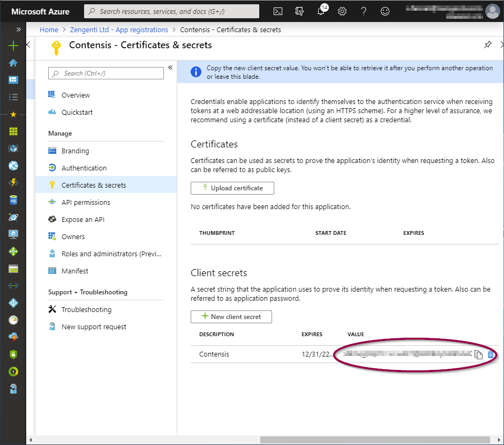Go back with the blade left chevron
Viewport: 504px width, 445px height.
(28, 44)
